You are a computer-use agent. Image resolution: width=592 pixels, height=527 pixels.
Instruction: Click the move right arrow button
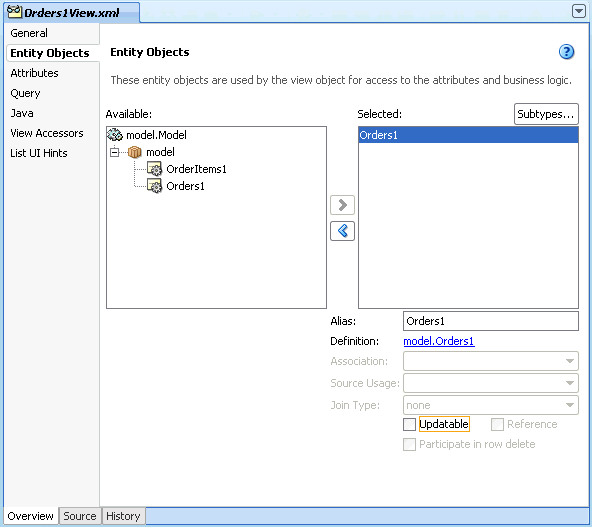[x=342, y=205]
